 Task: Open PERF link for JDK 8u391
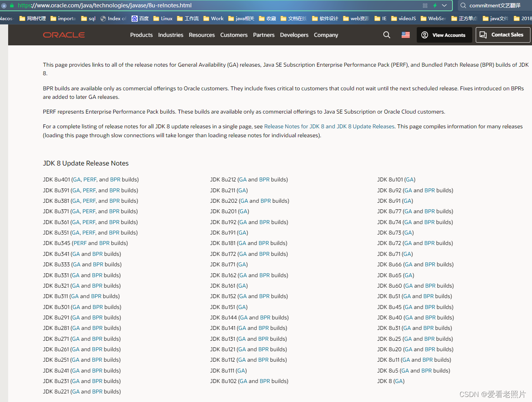[89, 190]
